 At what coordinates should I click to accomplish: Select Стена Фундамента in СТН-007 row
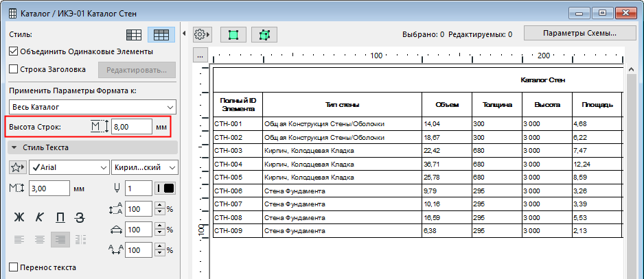click(342, 204)
